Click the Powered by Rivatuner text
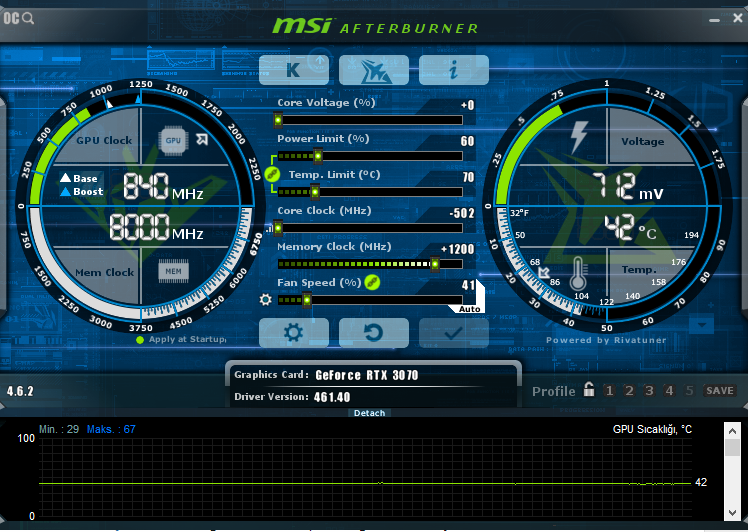 606,340
